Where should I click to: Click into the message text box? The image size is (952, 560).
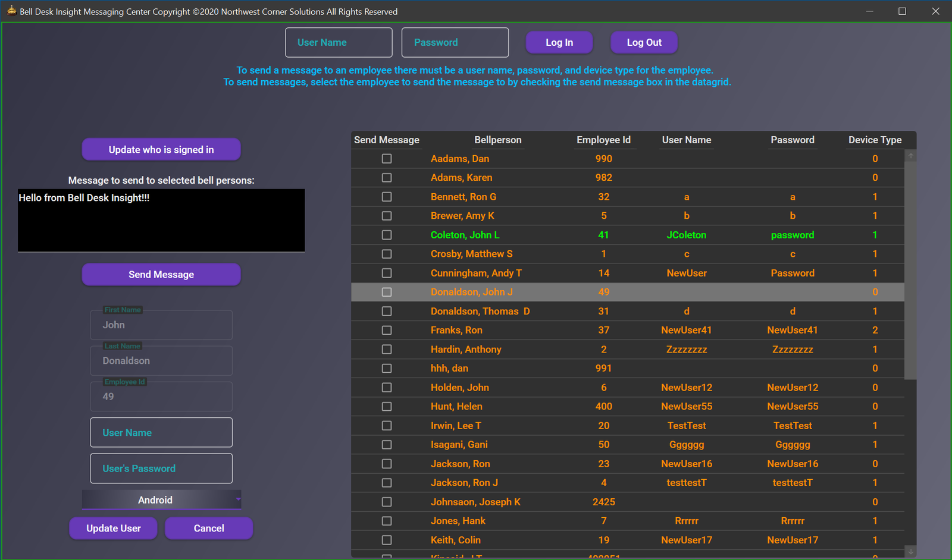tap(161, 221)
